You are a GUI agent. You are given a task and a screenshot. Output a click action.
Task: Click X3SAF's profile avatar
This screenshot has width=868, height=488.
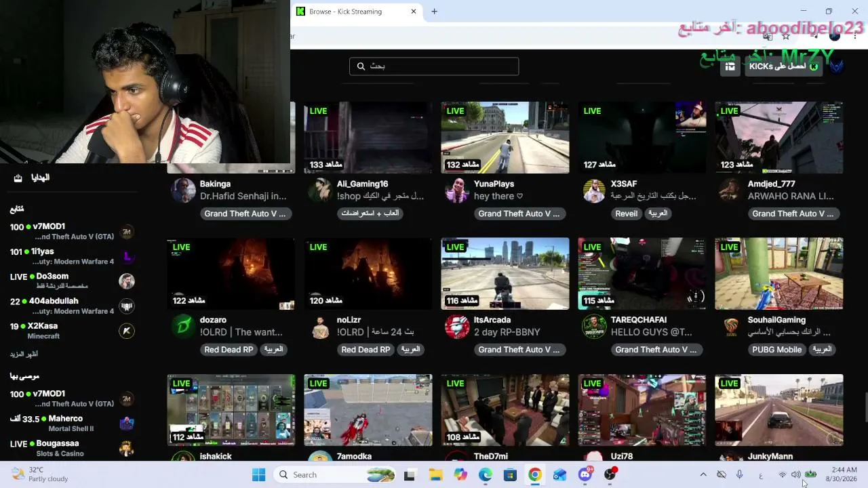(594, 190)
